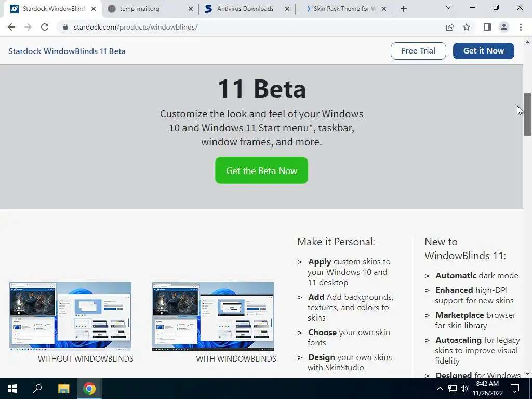532x399 pixels.
Task: Bookmark this page with star icon
Action: coord(467,27)
